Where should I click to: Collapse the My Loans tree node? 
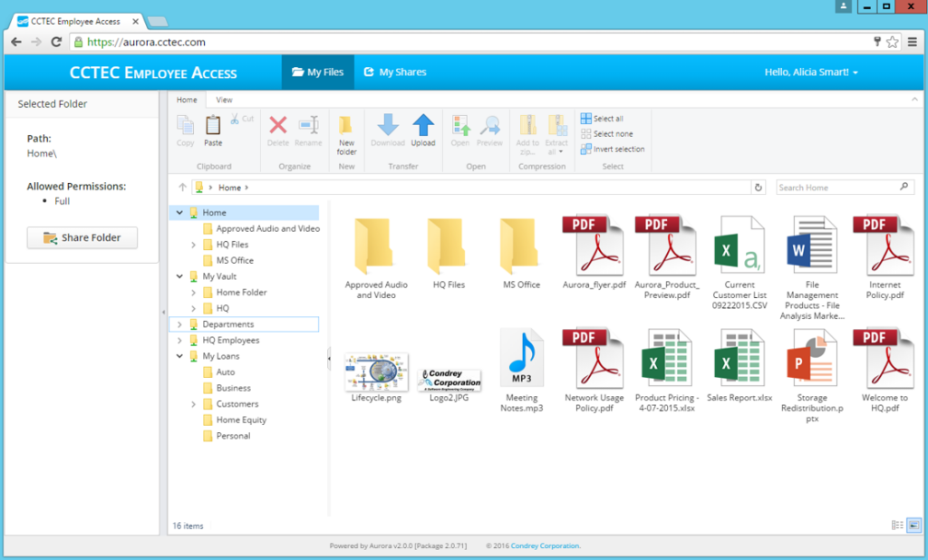(179, 356)
